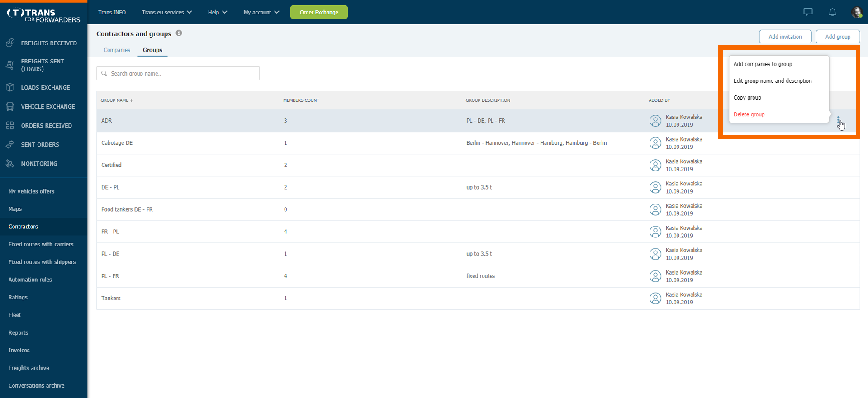Open user profile avatar

tap(857, 12)
